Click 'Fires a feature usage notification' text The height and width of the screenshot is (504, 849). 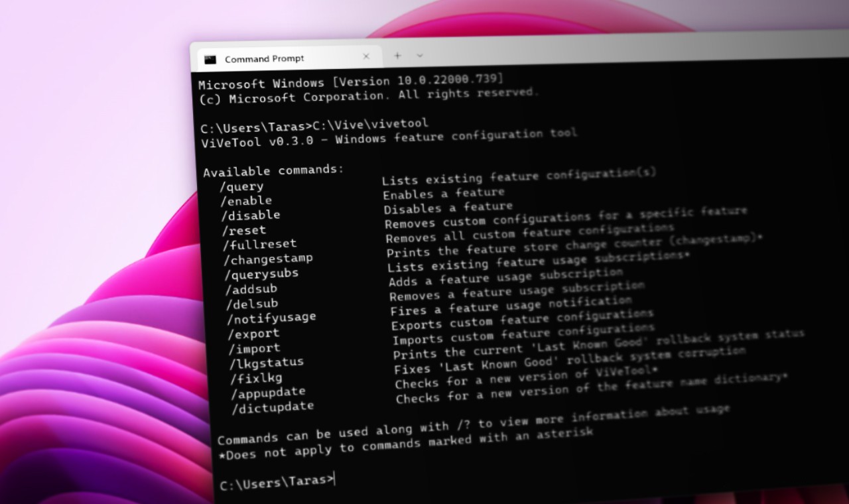(511, 306)
